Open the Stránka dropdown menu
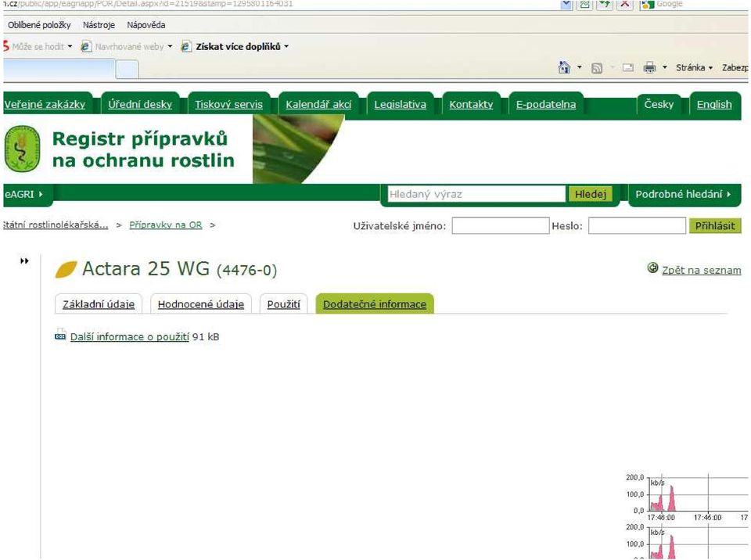751x560 pixels. tap(694, 67)
